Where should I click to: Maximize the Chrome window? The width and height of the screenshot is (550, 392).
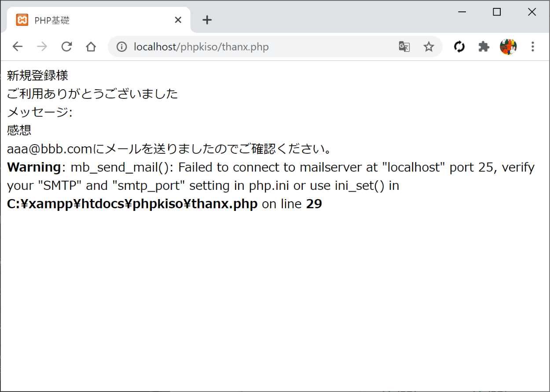point(497,12)
